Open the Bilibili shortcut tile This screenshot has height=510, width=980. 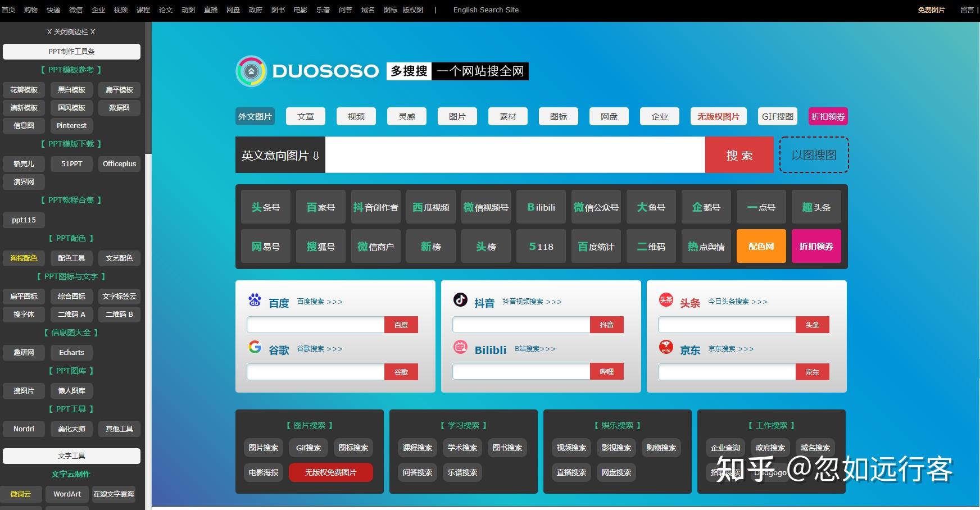[x=541, y=207]
